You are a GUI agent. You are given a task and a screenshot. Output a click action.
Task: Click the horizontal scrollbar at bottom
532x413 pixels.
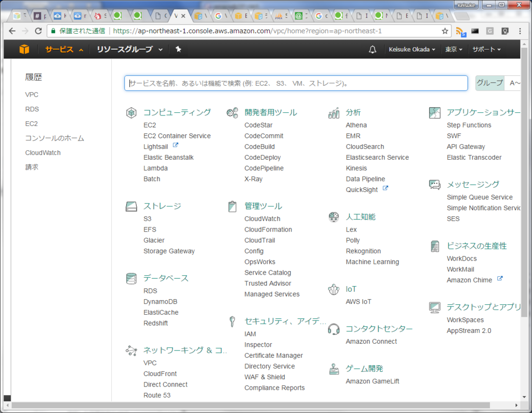click(251, 405)
